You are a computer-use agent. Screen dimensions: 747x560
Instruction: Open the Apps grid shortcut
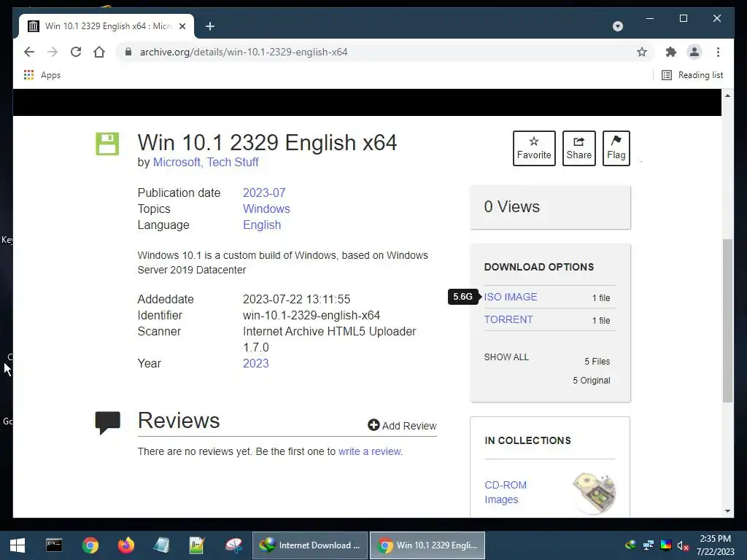(42, 75)
